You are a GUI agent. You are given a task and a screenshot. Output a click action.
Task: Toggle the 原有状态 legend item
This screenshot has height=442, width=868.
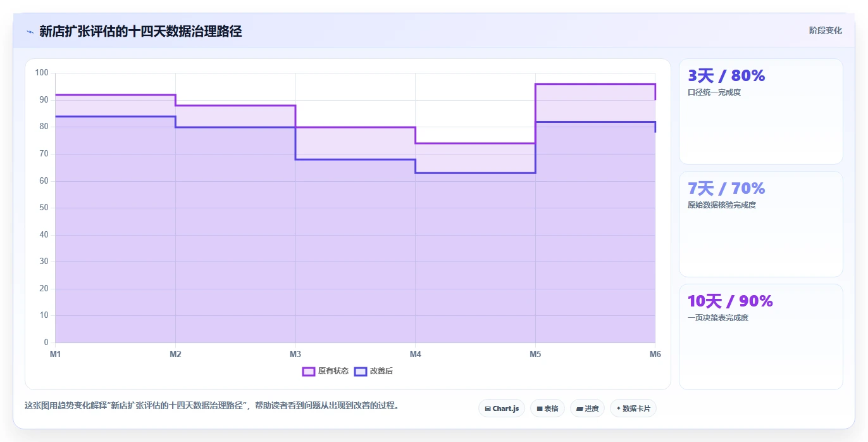click(x=325, y=371)
